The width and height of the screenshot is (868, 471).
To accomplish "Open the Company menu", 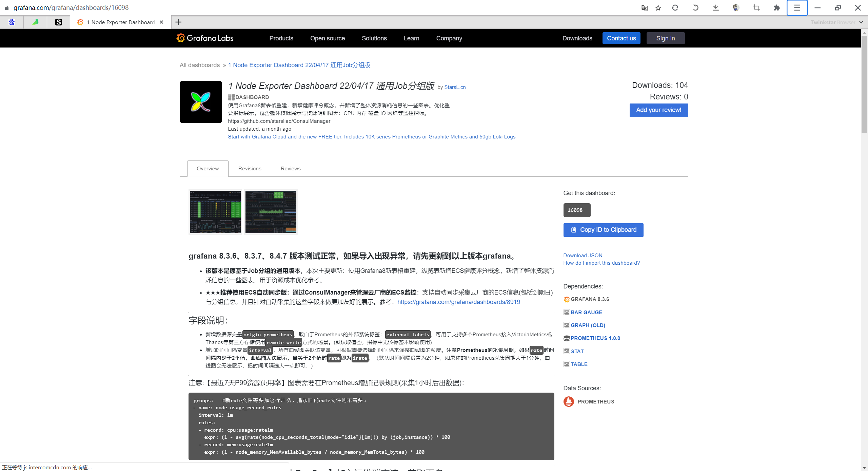I will tap(449, 38).
